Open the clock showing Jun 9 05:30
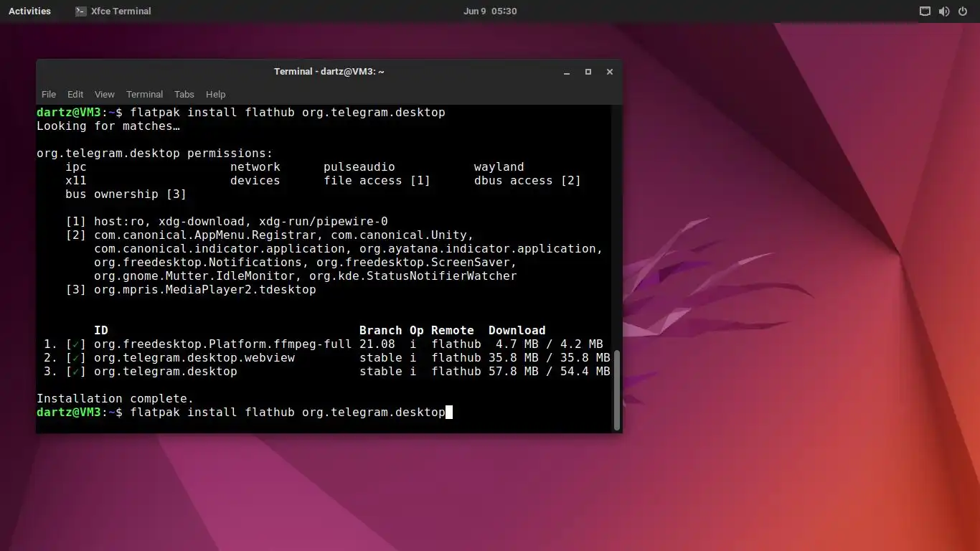The image size is (980, 551). 490,11
